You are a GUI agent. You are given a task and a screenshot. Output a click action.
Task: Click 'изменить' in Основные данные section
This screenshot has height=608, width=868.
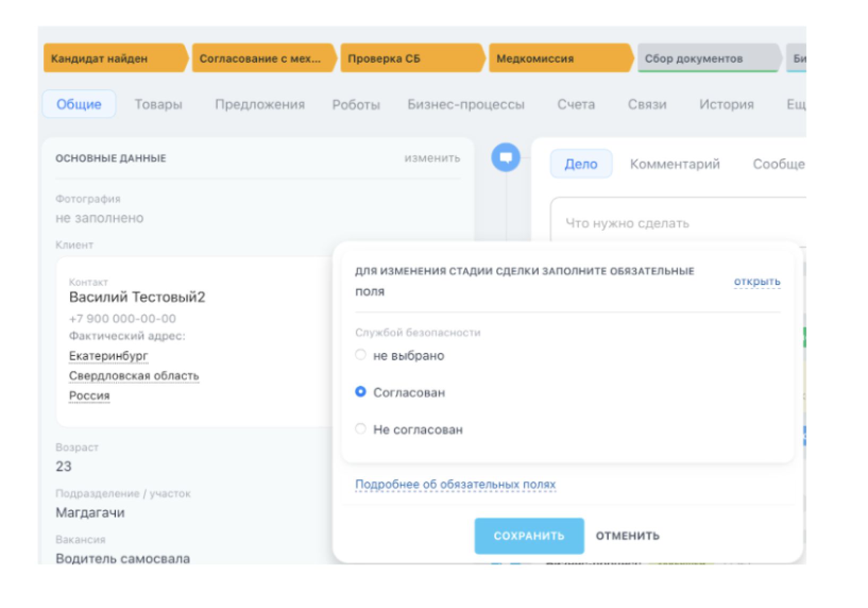pos(432,158)
